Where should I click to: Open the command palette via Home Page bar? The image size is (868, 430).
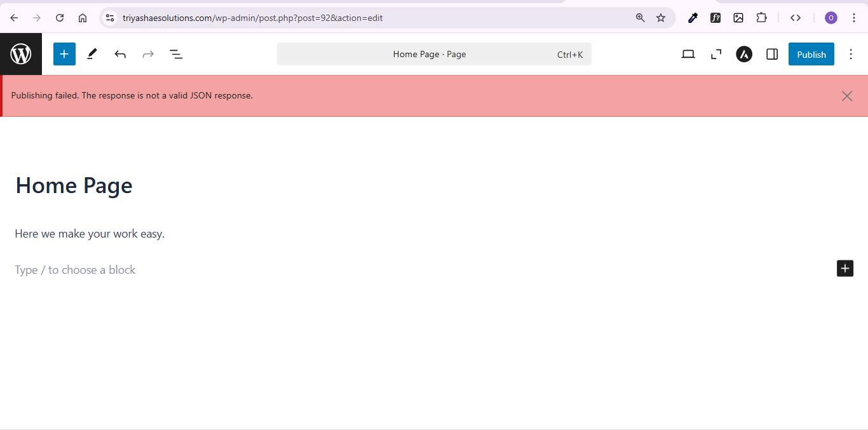click(434, 54)
